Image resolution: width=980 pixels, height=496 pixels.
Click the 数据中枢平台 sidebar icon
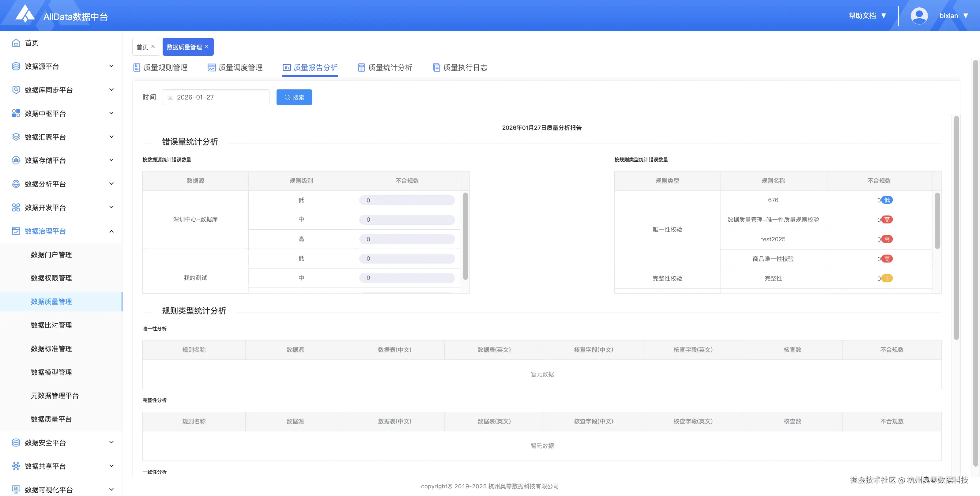[x=16, y=113]
